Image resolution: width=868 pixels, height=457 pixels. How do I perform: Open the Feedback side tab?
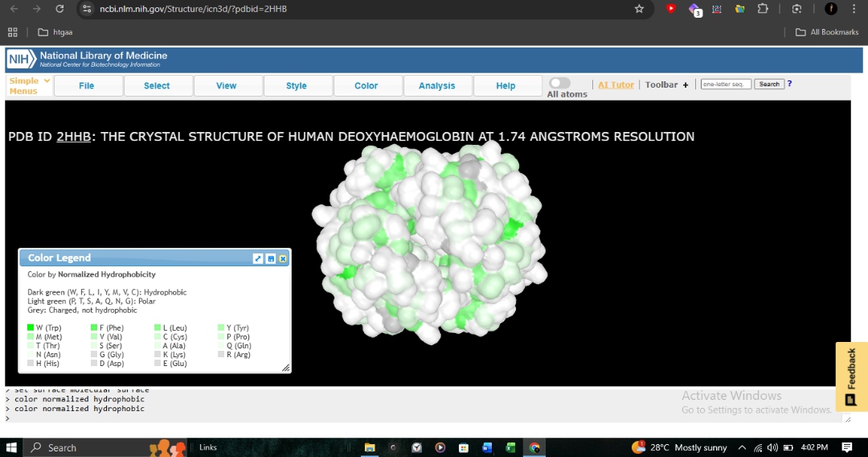click(x=851, y=377)
